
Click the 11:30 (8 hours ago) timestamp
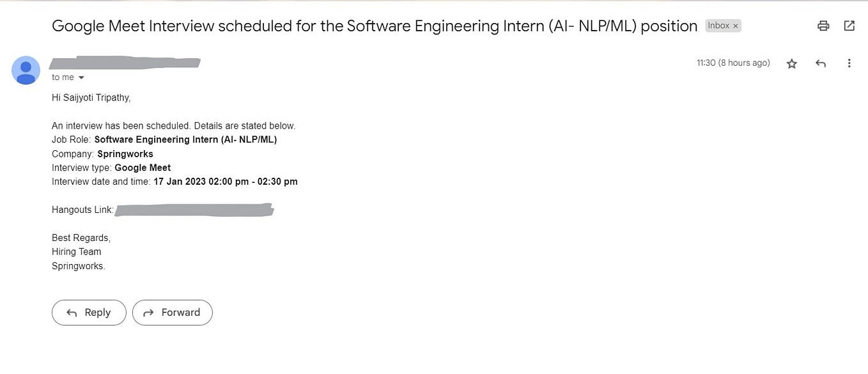tap(733, 63)
